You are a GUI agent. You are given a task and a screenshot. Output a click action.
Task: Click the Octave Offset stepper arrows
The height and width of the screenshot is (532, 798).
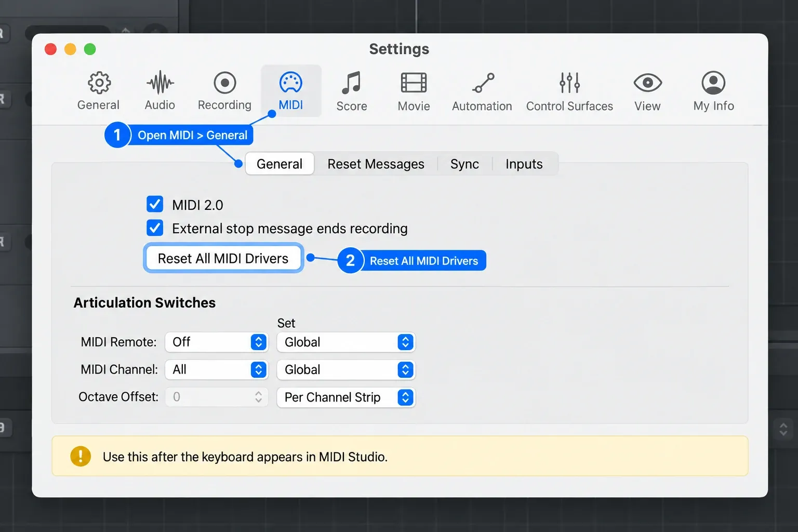click(x=259, y=397)
